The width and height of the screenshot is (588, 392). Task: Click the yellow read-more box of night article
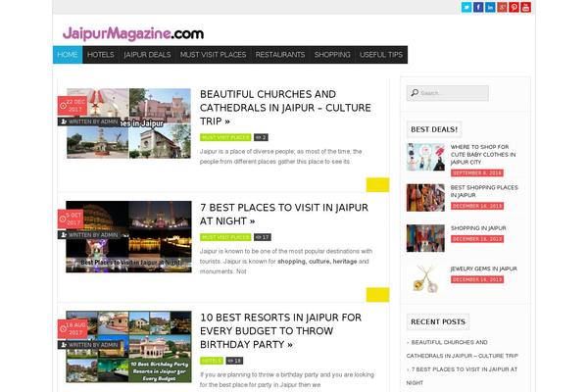coord(377,295)
